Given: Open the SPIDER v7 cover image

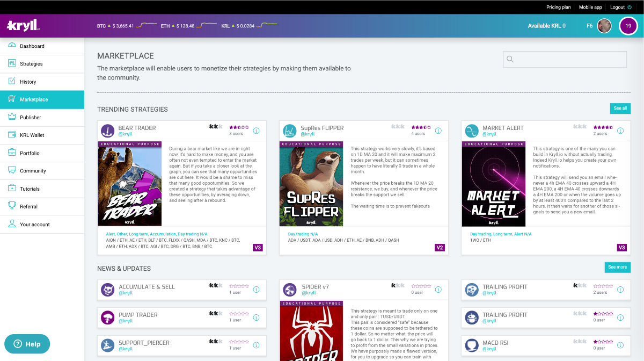Looking at the screenshot, I should tap(311, 331).
